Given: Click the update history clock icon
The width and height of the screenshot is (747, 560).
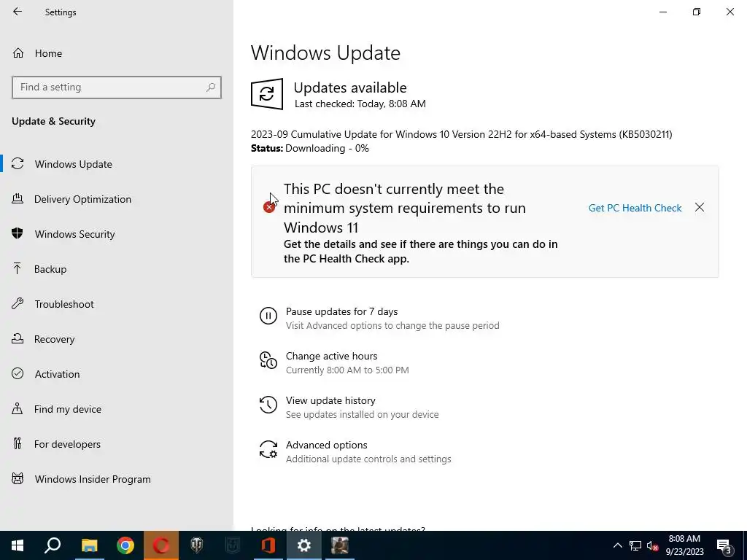Looking at the screenshot, I should click(268, 405).
